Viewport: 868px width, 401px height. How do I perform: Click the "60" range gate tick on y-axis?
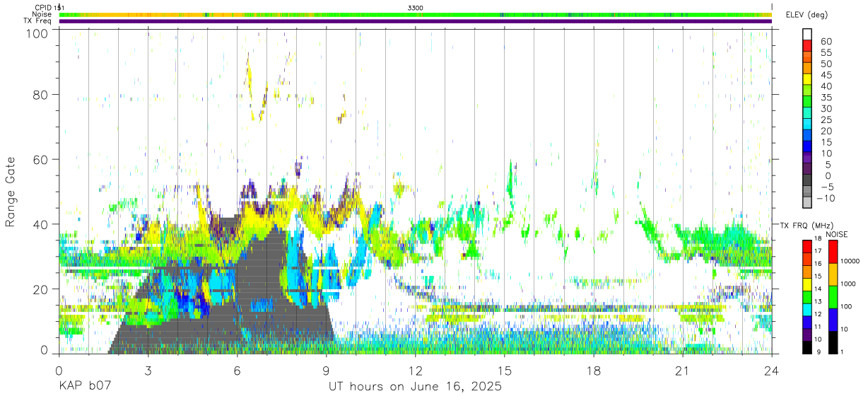tap(40, 159)
